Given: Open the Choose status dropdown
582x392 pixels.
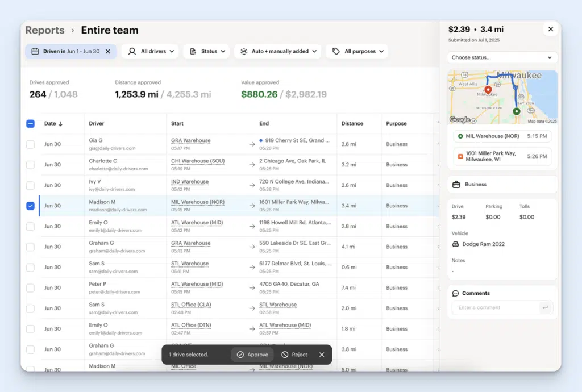Looking at the screenshot, I should pyautogui.click(x=502, y=57).
